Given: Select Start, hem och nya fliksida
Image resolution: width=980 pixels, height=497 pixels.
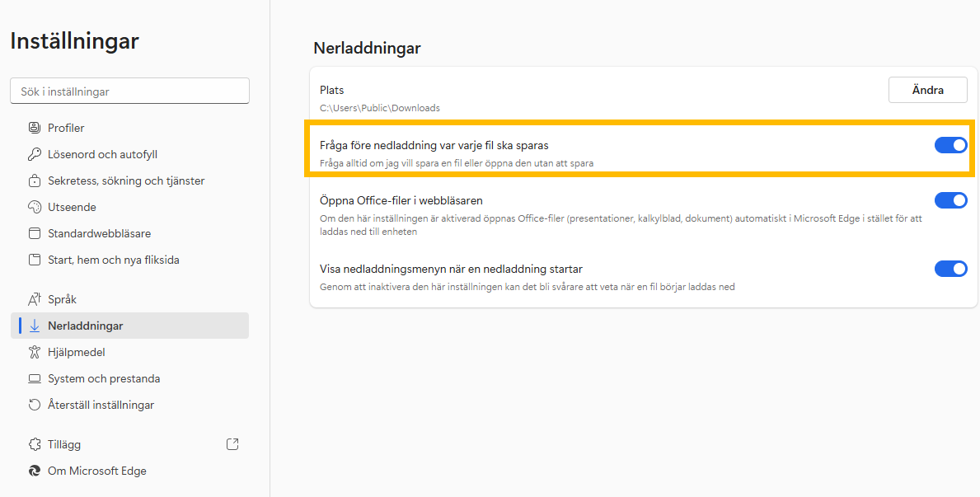Looking at the screenshot, I should click(113, 260).
